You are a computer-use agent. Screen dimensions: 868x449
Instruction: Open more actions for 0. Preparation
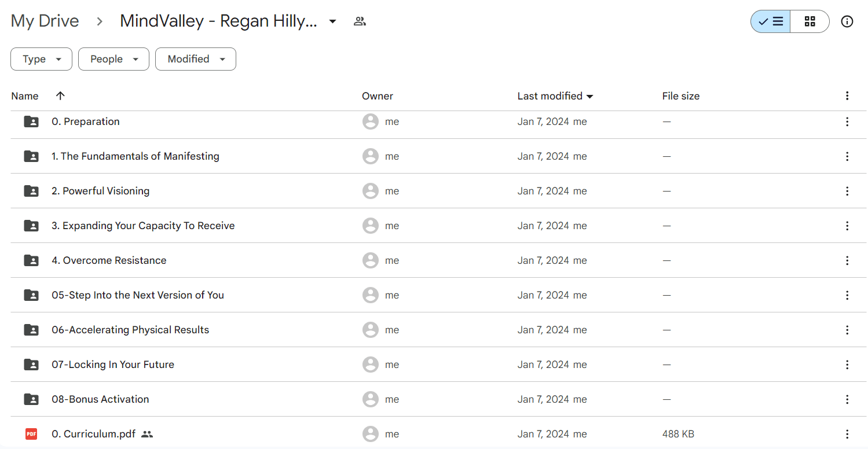[x=847, y=122]
